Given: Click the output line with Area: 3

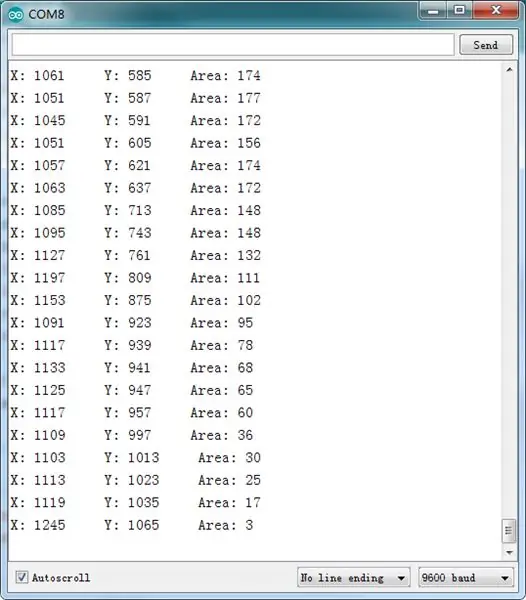Looking at the screenshot, I should tap(132, 525).
